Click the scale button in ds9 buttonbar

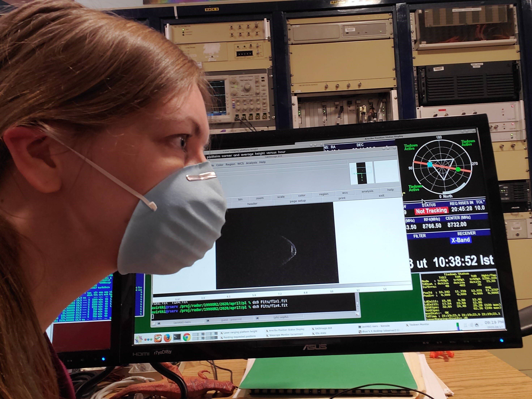coord(281,197)
